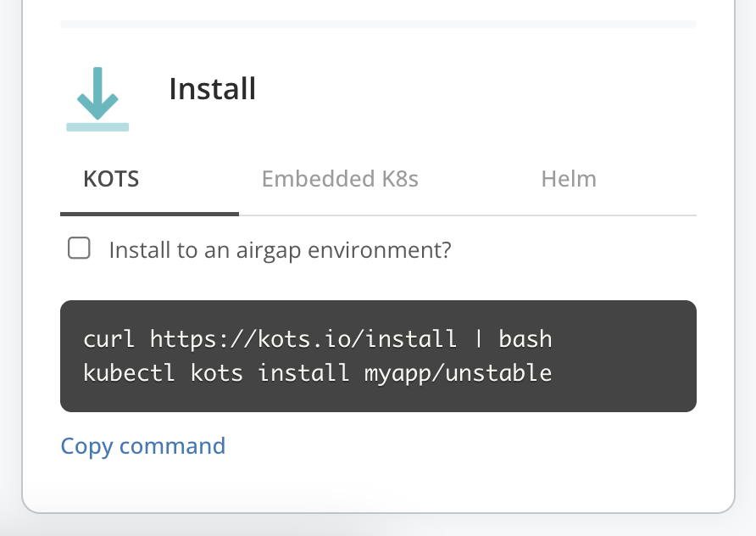
Task: Enable the airgap environment checkbox
Action: pyautogui.click(x=79, y=248)
